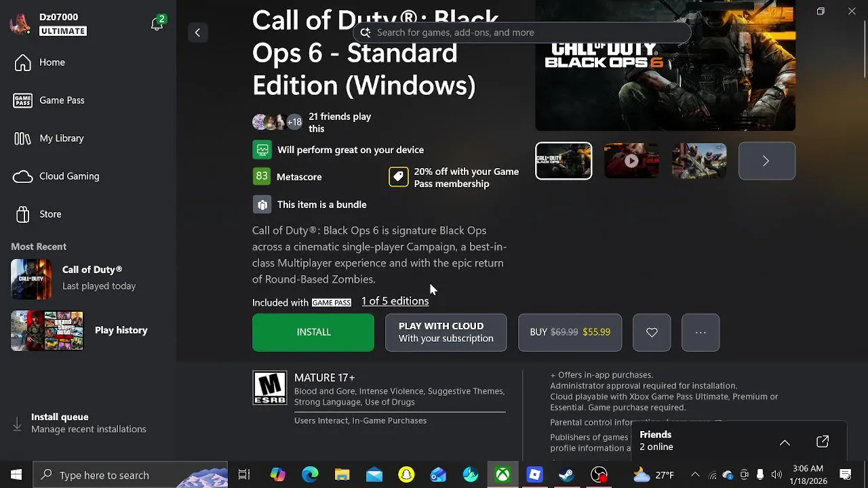This screenshot has height=488, width=868.
Task: Click the Store shopping bag icon
Action: click(x=22, y=214)
